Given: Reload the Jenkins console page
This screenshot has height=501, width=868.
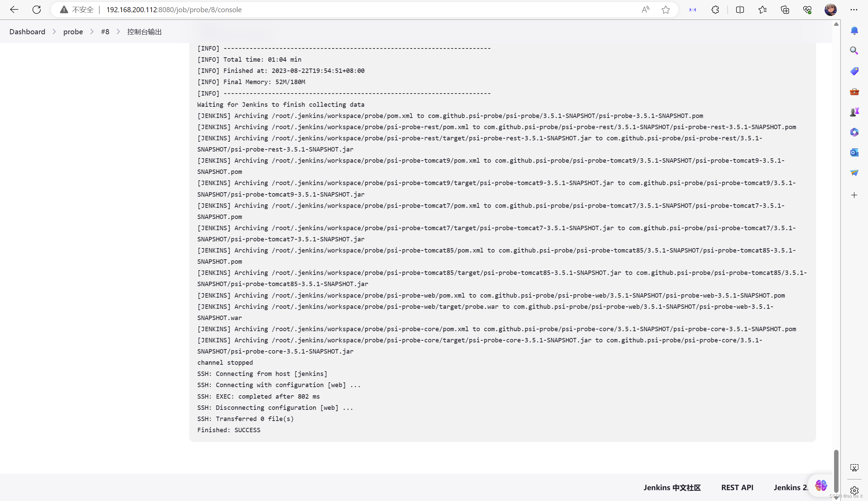Looking at the screenshot, I should [x=37, y=9].
